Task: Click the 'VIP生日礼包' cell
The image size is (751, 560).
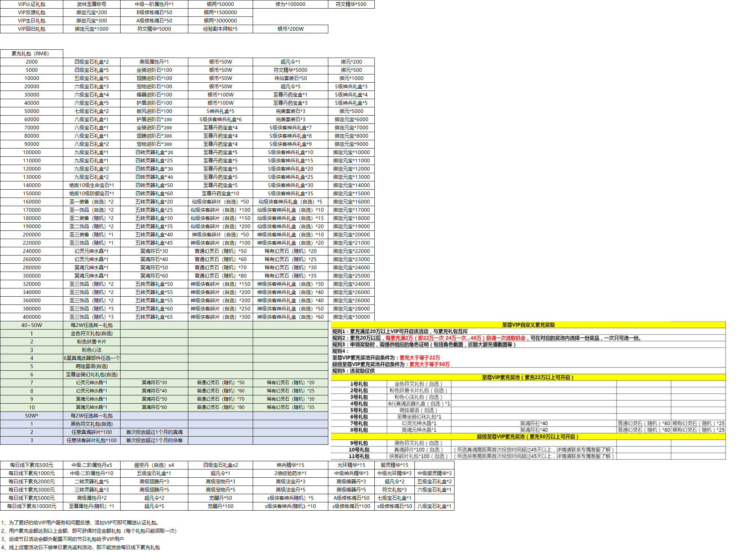Action: [31, 21]
